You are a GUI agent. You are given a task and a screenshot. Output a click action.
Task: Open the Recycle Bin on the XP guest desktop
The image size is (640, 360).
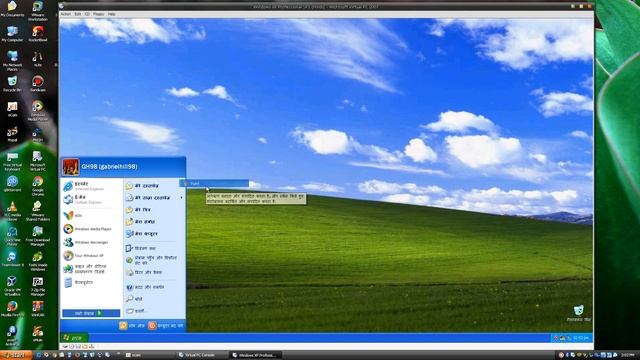[578, 313]
